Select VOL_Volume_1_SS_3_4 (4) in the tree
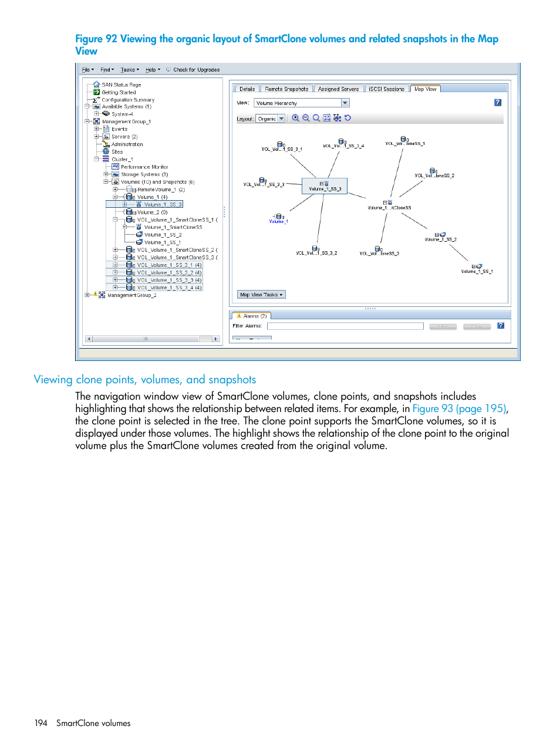The height and width of the screenshot is (746, 560). [x=170, y=288]
